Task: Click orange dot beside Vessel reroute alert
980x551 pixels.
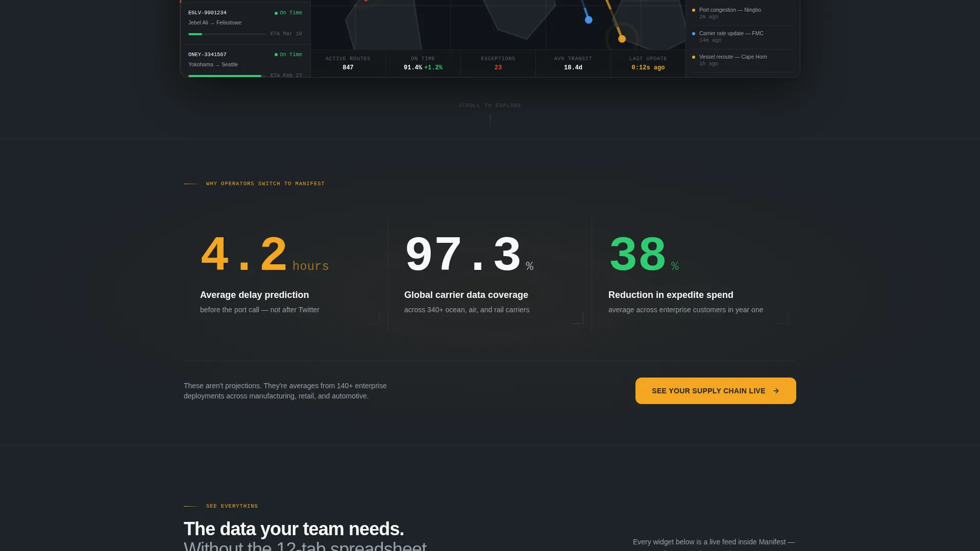Action: (694, 57)
